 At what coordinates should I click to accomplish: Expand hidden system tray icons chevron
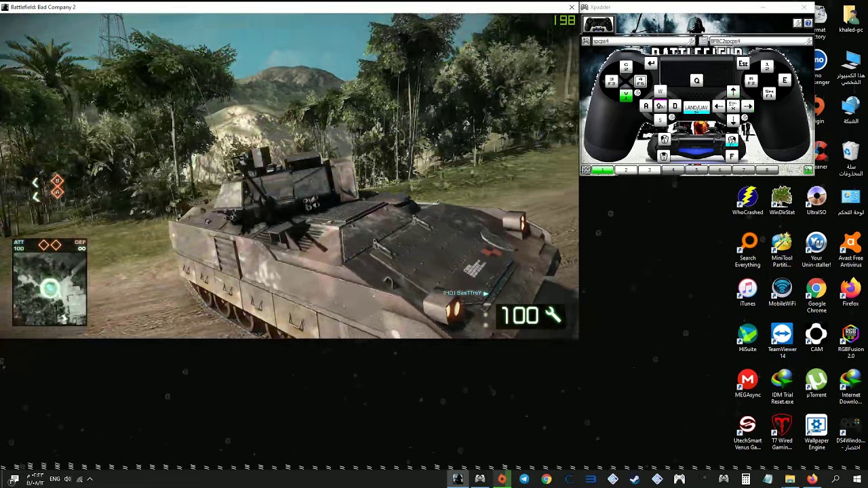coord(90,479)
